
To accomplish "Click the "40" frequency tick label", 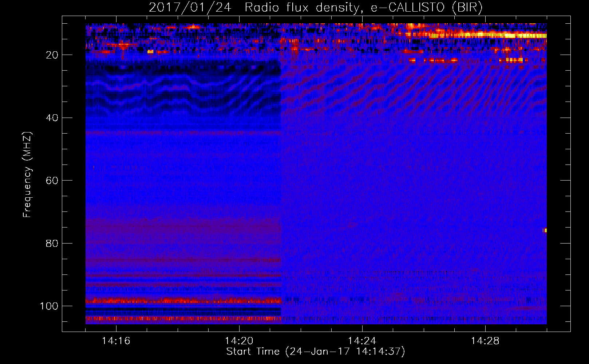I will tap(52, 118).
